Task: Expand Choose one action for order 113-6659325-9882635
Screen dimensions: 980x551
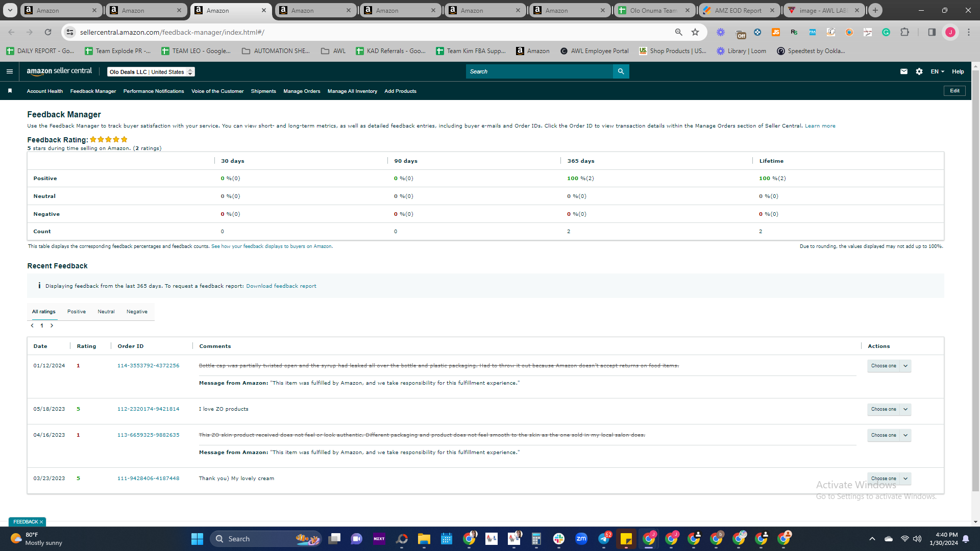Action: (889, 435)
